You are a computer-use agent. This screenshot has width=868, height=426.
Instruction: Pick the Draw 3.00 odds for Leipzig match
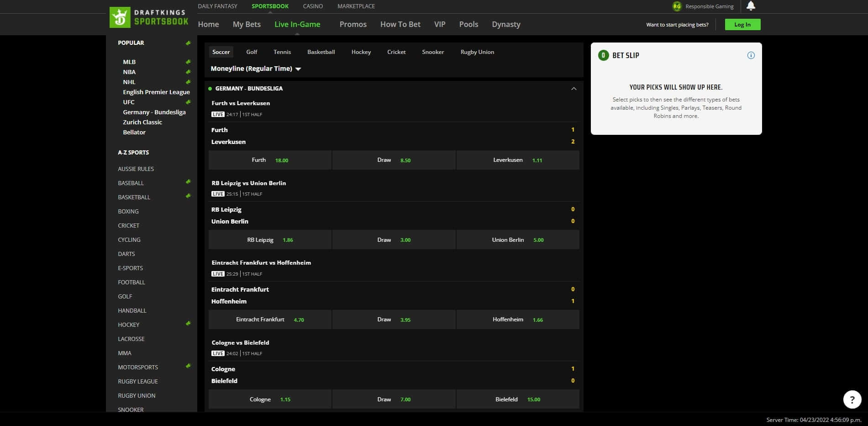(394, 240)
